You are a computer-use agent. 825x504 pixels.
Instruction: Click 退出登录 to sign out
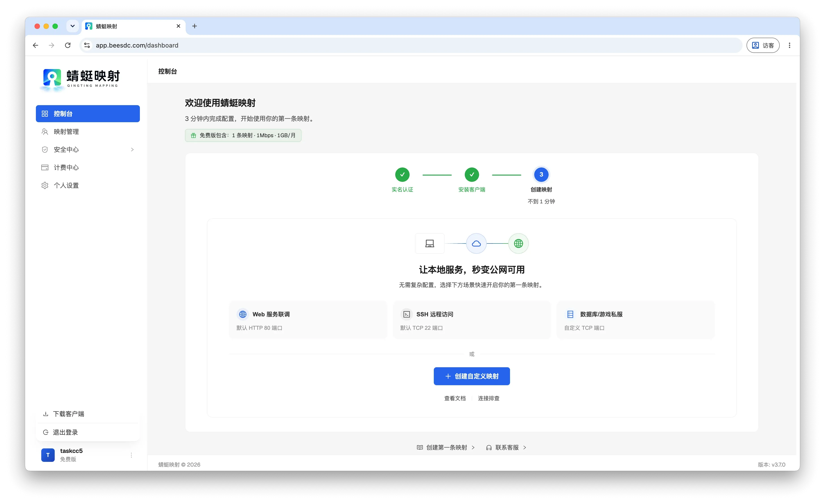point(88,432)
